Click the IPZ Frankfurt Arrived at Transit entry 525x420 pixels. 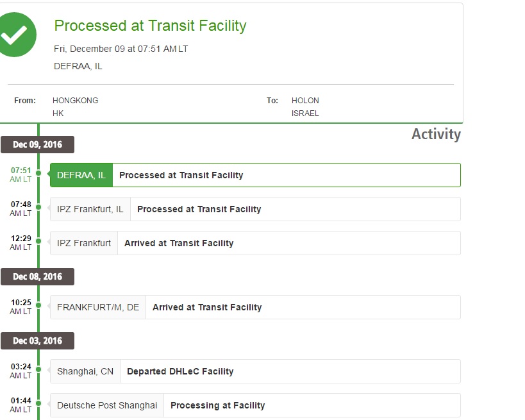pyautogui.click(x=179, y=243)
